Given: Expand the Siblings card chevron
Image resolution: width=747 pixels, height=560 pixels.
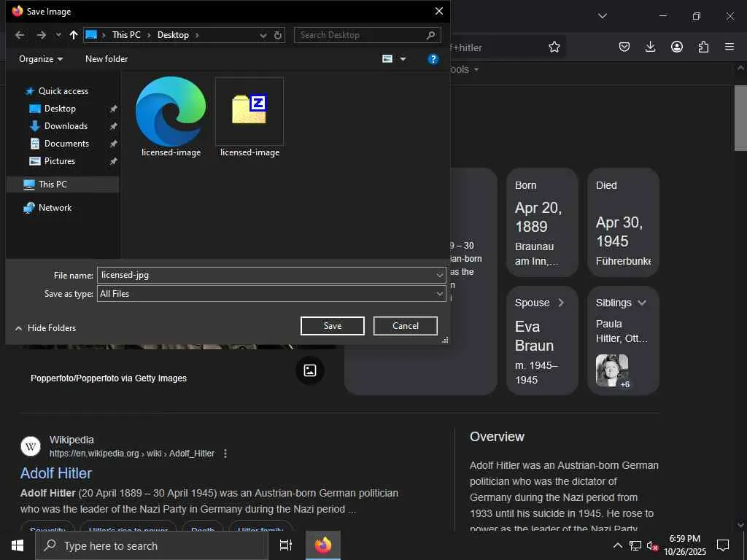Looking at the screenshot, I should (642, 303).
